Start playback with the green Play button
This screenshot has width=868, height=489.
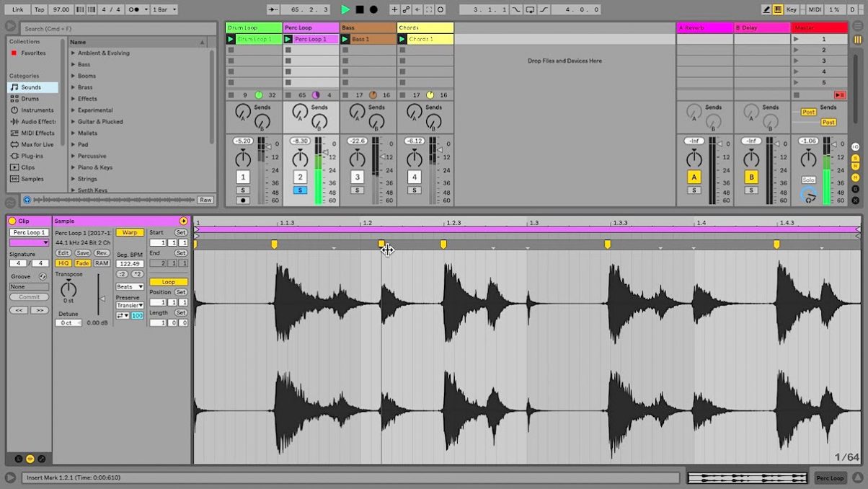click(345, 9)
